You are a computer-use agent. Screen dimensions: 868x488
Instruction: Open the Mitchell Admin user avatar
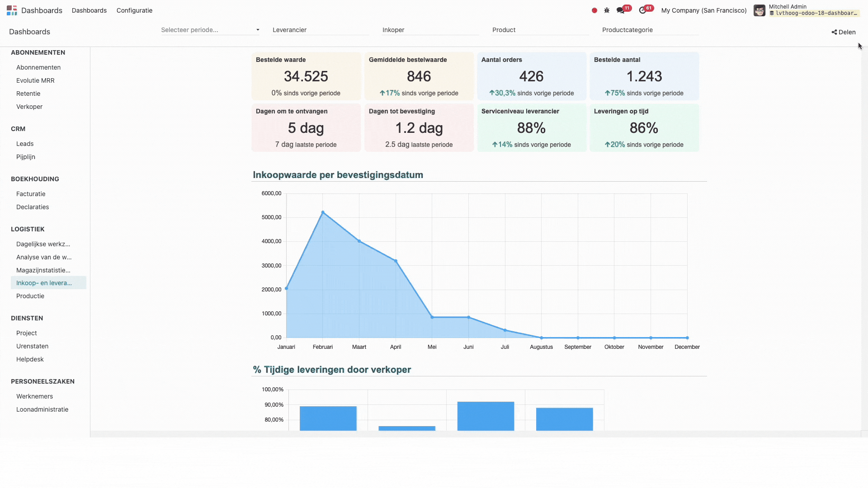759,10
